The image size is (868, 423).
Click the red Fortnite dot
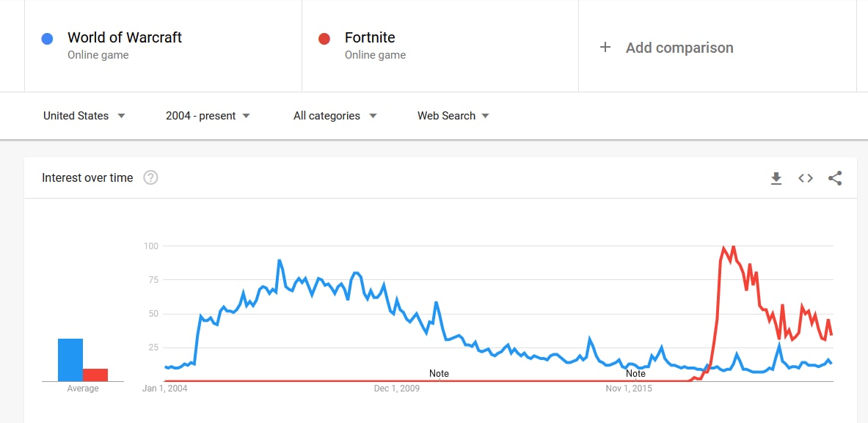(324, 39)
